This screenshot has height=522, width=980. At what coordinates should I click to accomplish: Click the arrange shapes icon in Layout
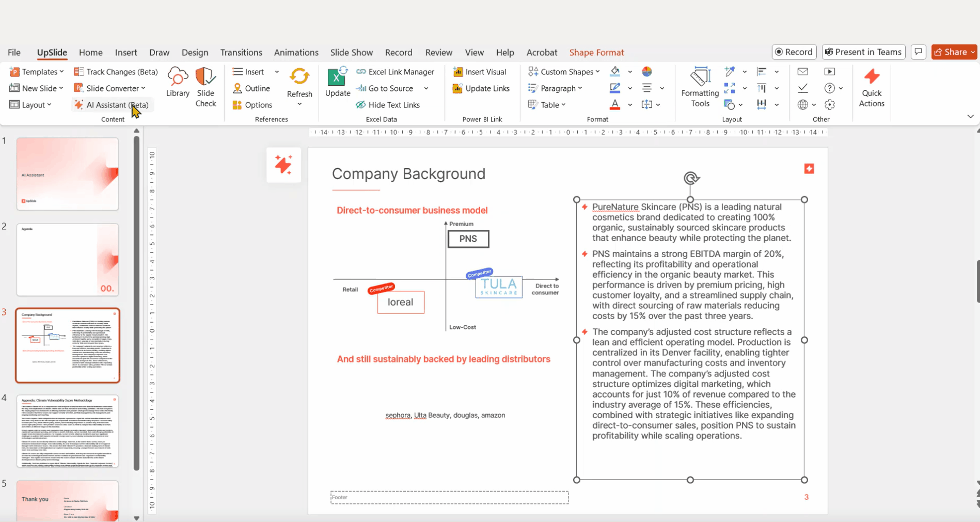click(x=730, y=104)
